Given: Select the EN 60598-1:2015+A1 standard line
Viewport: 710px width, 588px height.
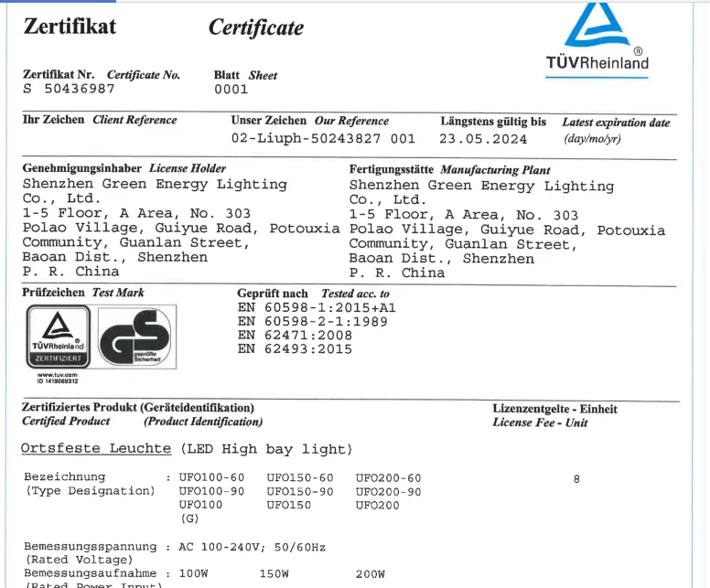Looking at the screenshot, I should point(317,308).
